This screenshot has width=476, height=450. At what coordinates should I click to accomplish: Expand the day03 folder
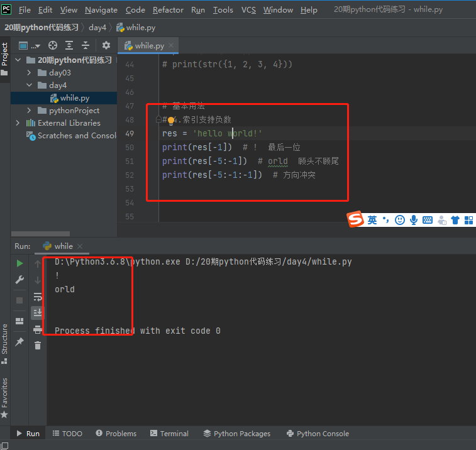tap(29, 72)
